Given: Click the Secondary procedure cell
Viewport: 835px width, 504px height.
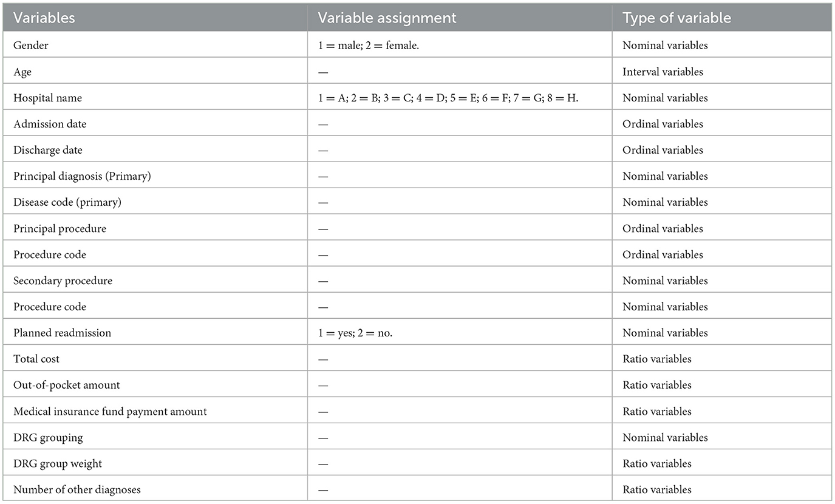Looking at the screenshot, I should tap(63, 281).
